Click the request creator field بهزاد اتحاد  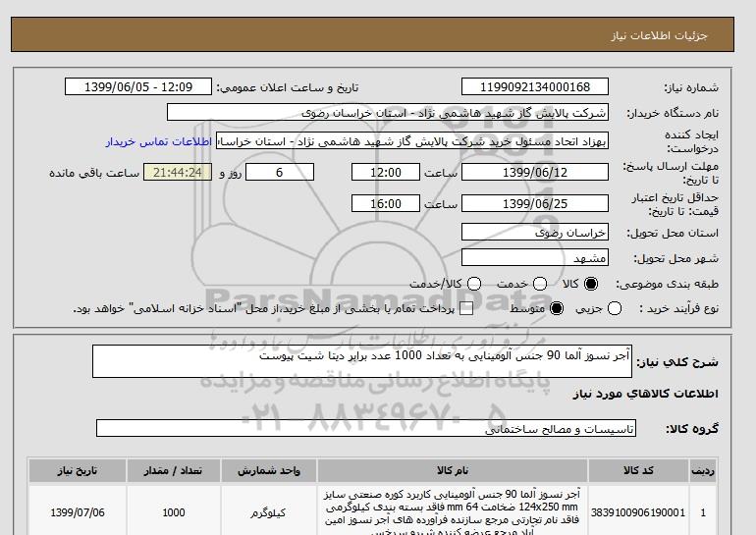click(x=412, y=141)
